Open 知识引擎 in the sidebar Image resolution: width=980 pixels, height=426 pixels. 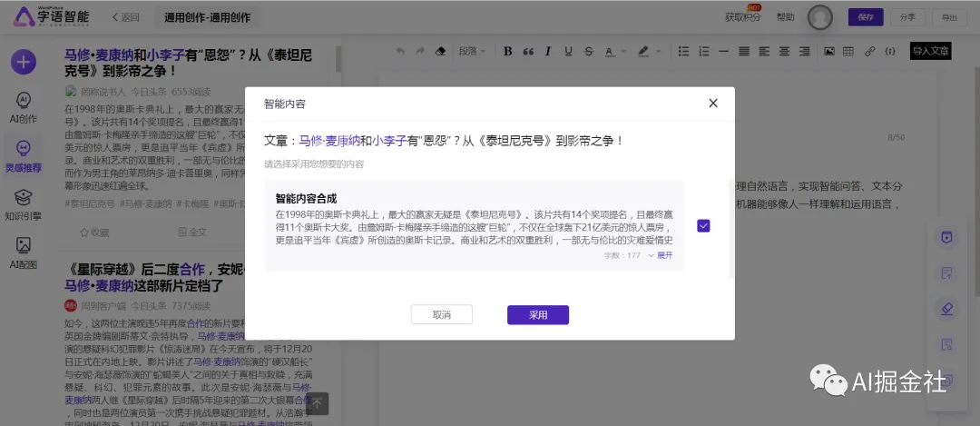(x=23, y=206)
